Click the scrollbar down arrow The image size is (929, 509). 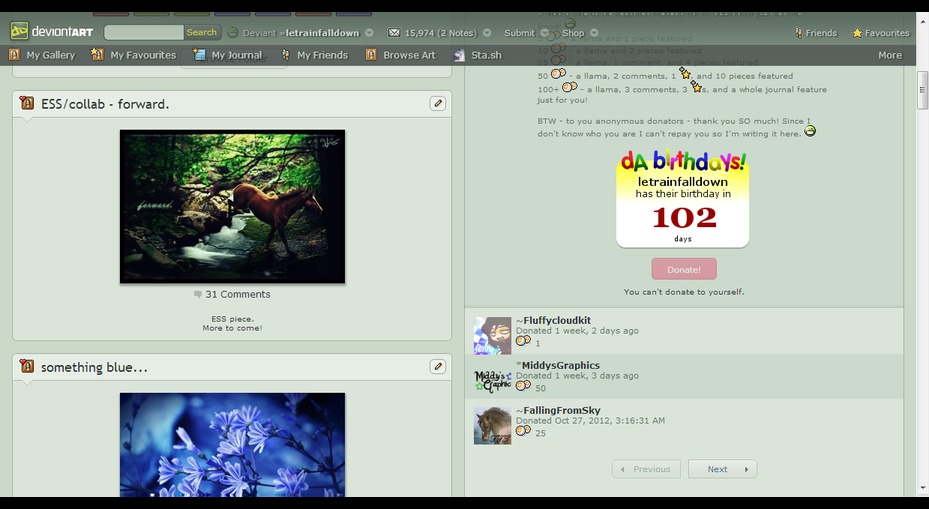click(x=922, y=490)
